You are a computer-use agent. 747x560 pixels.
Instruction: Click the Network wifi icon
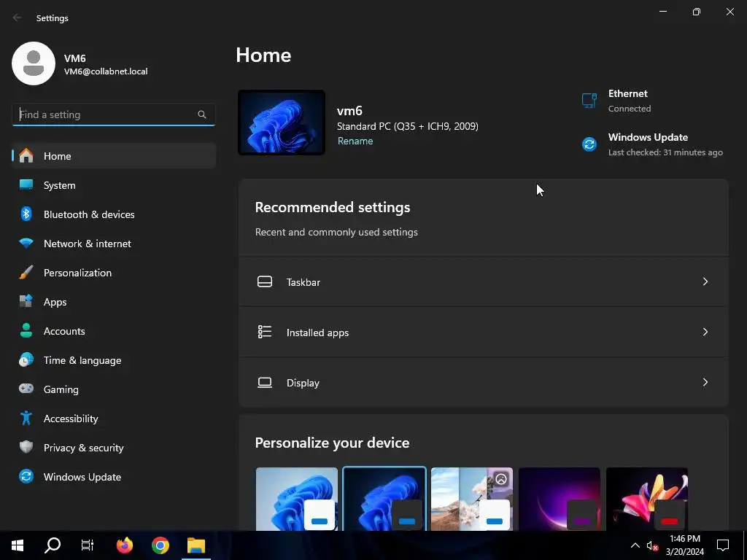(26, 244)
